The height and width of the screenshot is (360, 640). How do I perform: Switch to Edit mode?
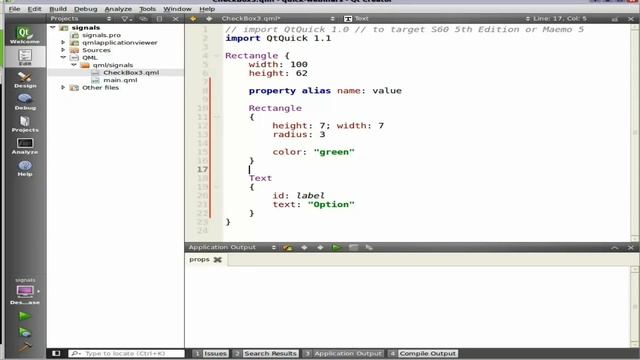coord(25,57)
